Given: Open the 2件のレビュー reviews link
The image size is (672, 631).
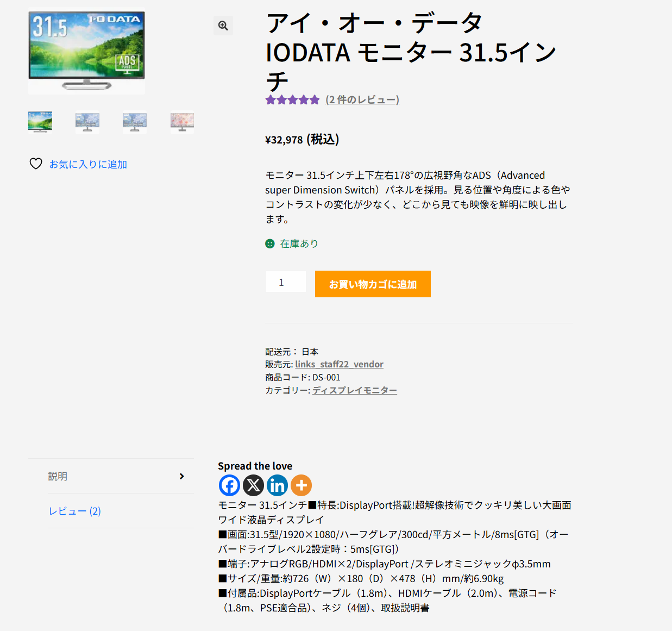Looking at the screenshot, I should 362,99.
